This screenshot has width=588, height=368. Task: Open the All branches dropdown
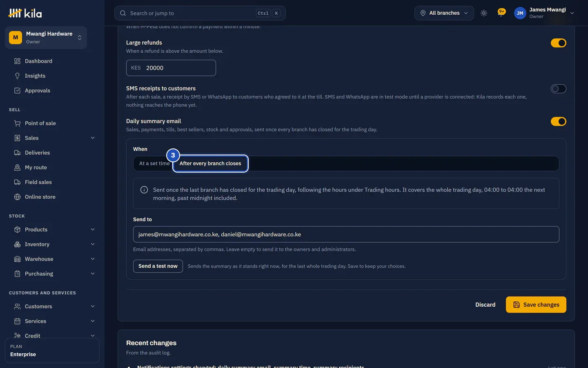tap(444, 13)
